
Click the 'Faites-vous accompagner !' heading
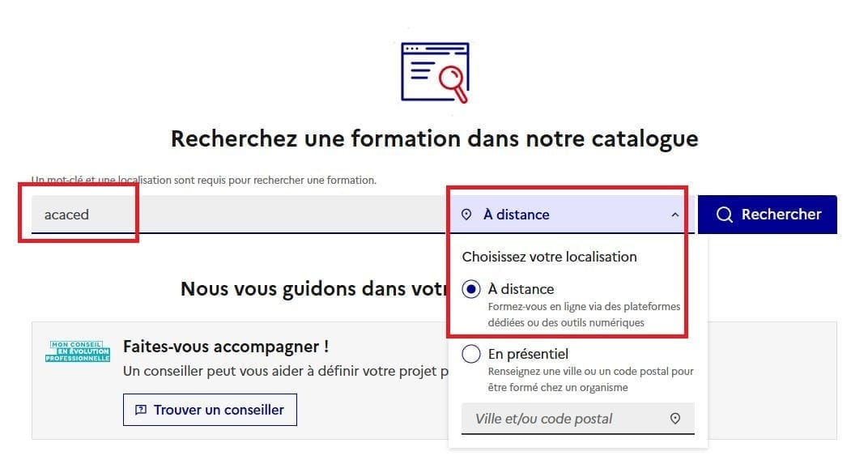point(226,347)
